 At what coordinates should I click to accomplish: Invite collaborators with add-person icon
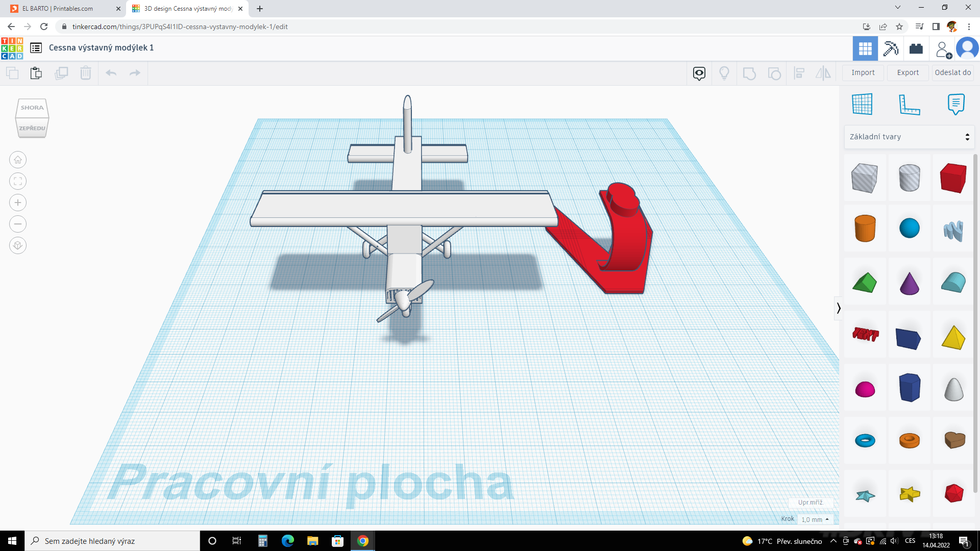tap(943, 49)
